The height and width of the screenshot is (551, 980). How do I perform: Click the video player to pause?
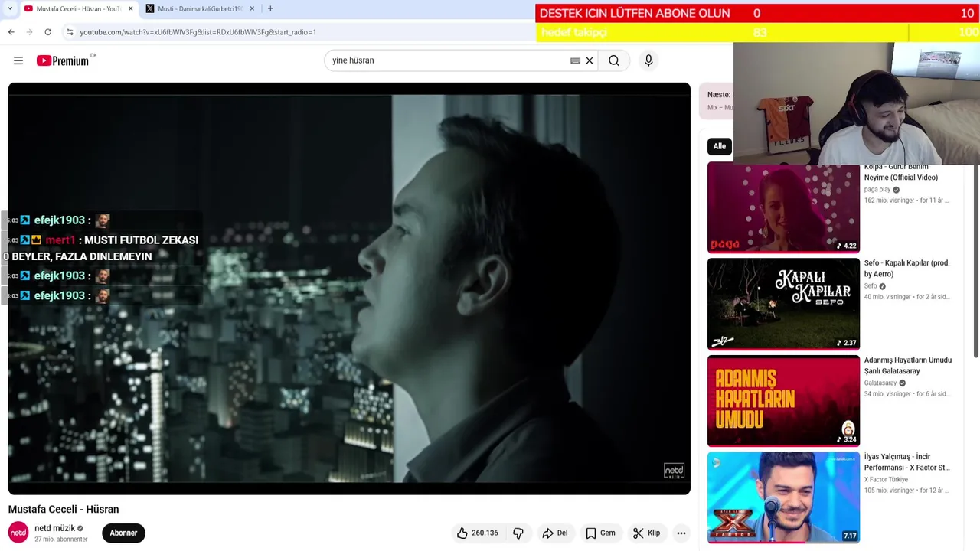pos(349,289)
